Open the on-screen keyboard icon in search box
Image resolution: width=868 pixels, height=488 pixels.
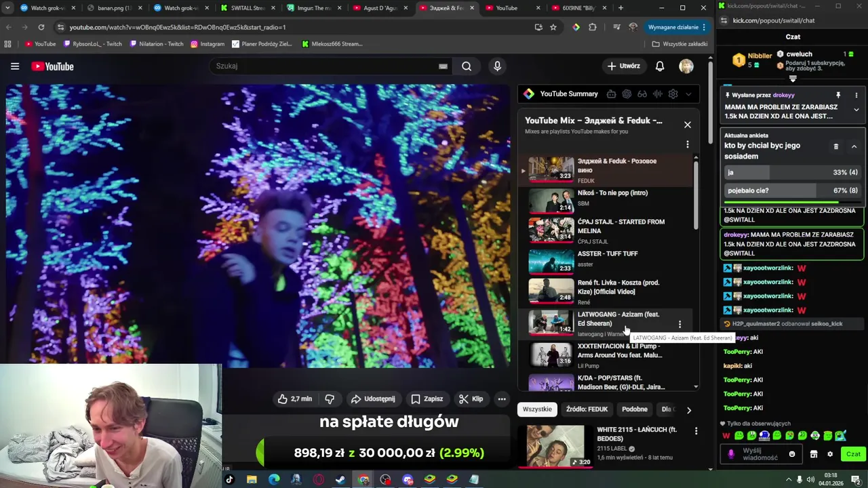[443, 66]
